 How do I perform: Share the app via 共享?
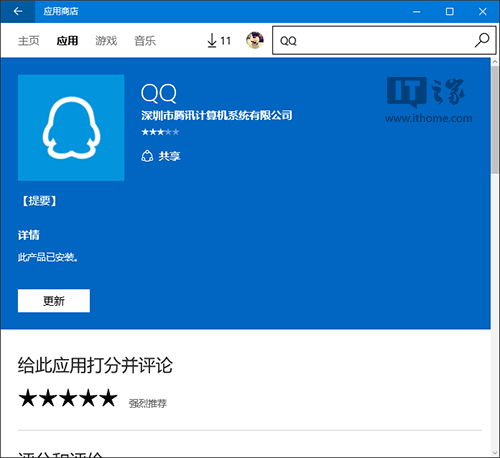161,156
